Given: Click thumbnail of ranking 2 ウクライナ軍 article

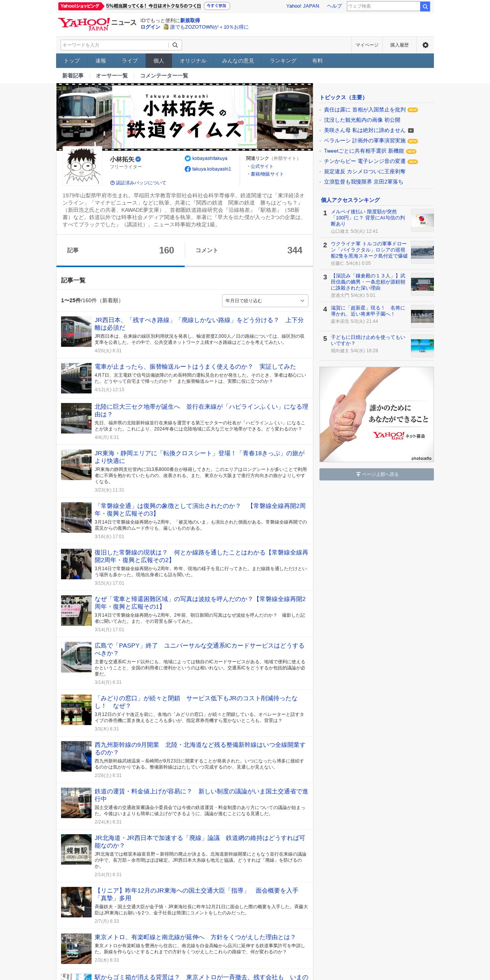Looking at the screenshot, I should pyautogui.click(x=422, y=252).
